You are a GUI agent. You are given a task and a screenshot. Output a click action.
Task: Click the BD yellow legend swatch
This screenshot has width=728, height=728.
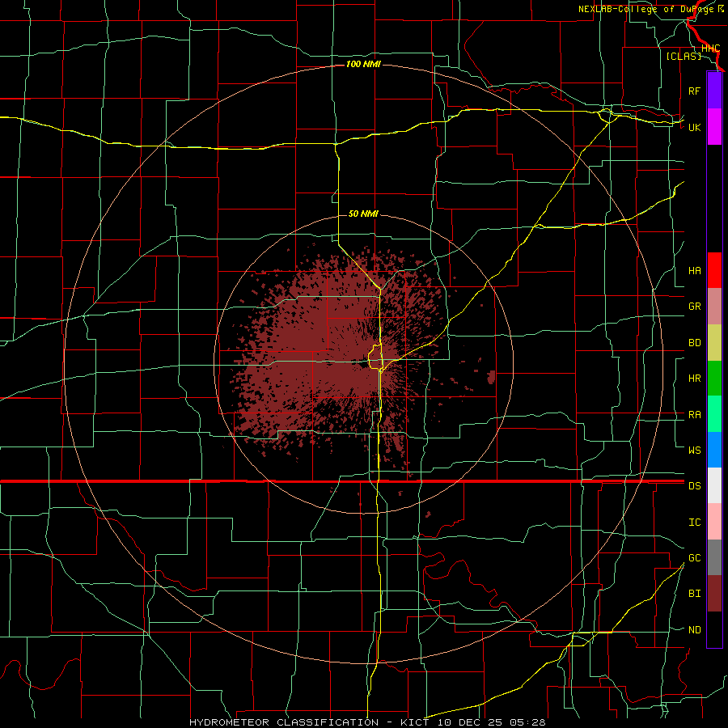[714, 342]
